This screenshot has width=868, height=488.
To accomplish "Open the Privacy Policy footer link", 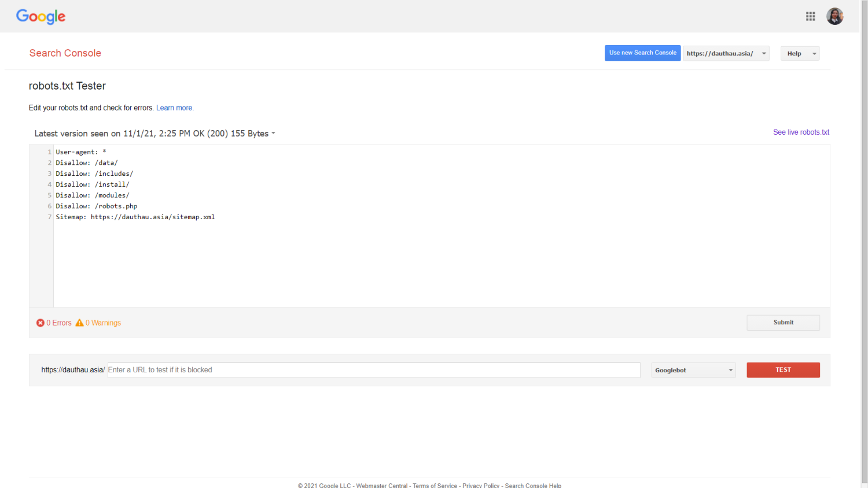I will [481, 485].
